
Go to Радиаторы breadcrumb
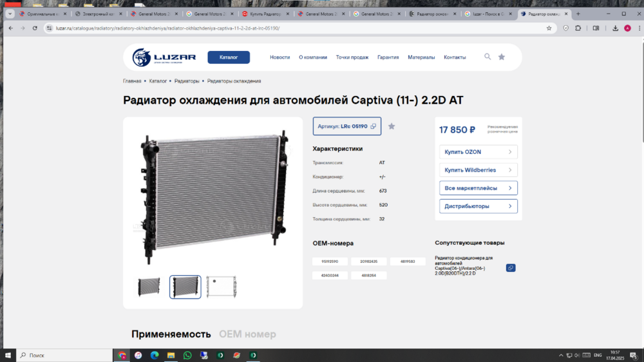pos(187,81)
